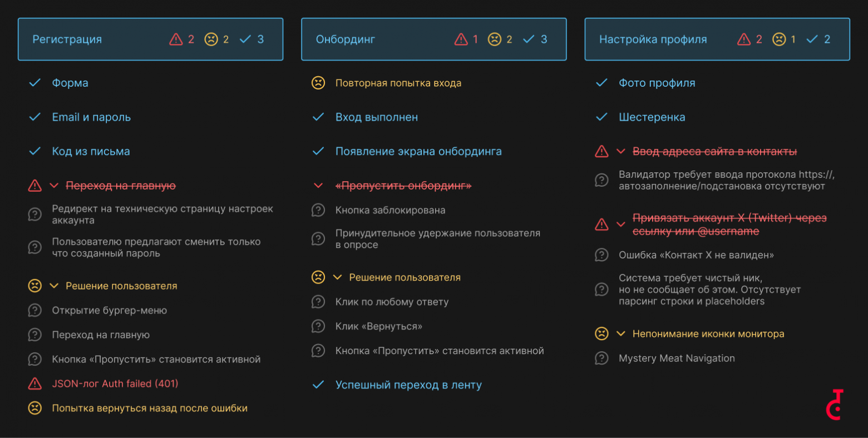This screenshot has width=868, height=438.
Task: Click the Email и пароль text
Action: point(91,117)
